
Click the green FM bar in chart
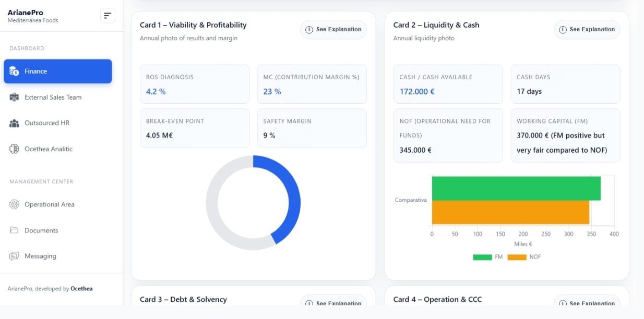click(516, 188)
